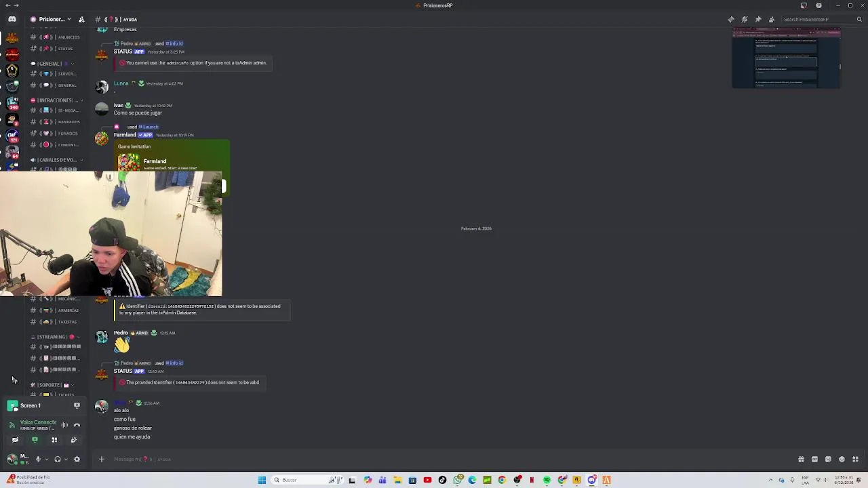This screenshot has height=488, width=868.
Task: Show pinned messages in Ayuda channel
Action: (x=758, y=19)
